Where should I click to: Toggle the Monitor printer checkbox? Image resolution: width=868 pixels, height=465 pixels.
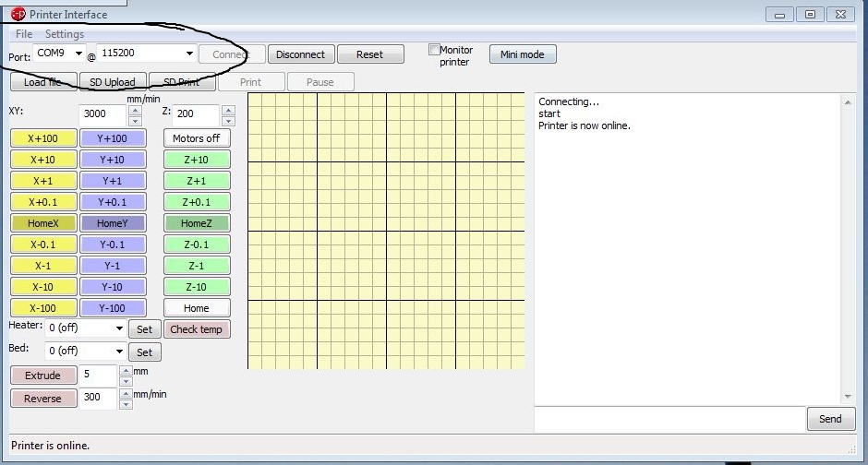click(x=434, y=50)
